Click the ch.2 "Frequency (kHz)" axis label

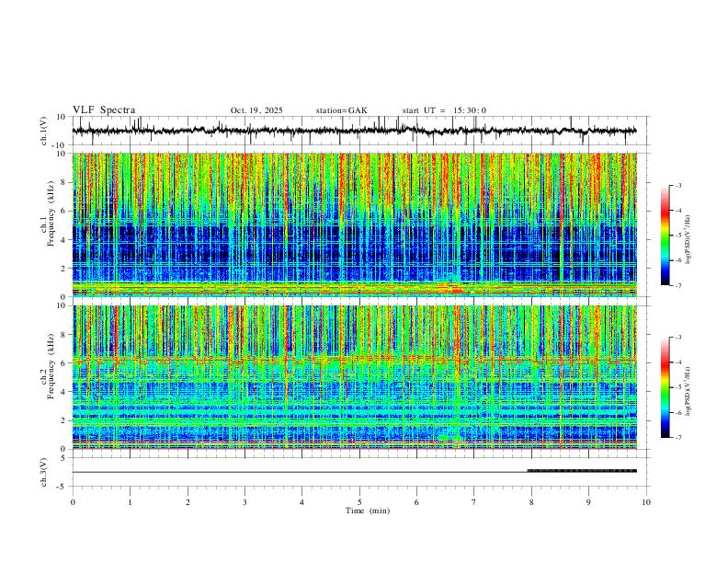51,365
